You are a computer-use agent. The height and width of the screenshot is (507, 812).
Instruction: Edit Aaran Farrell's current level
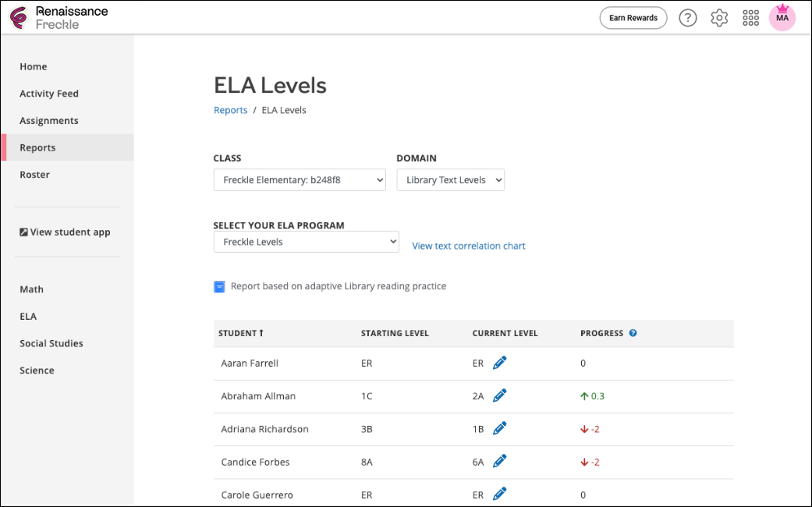[x=499, y=362]
